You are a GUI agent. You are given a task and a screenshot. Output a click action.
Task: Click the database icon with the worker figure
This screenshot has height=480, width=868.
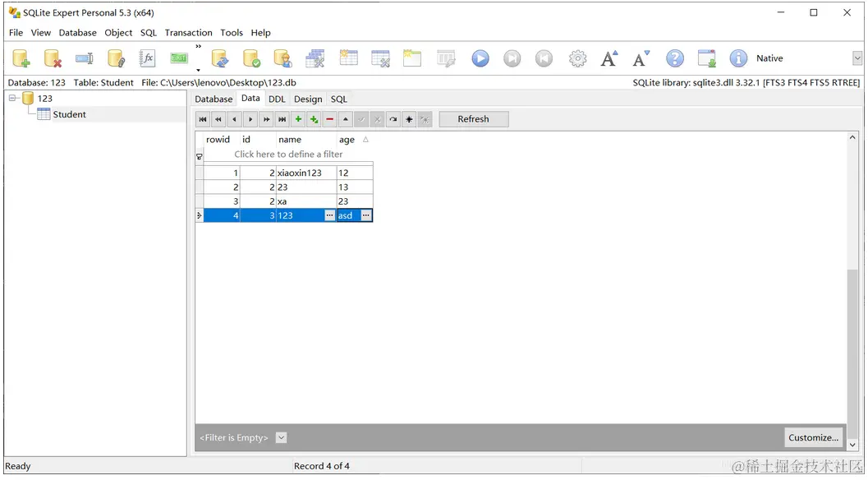coord(282,58)
